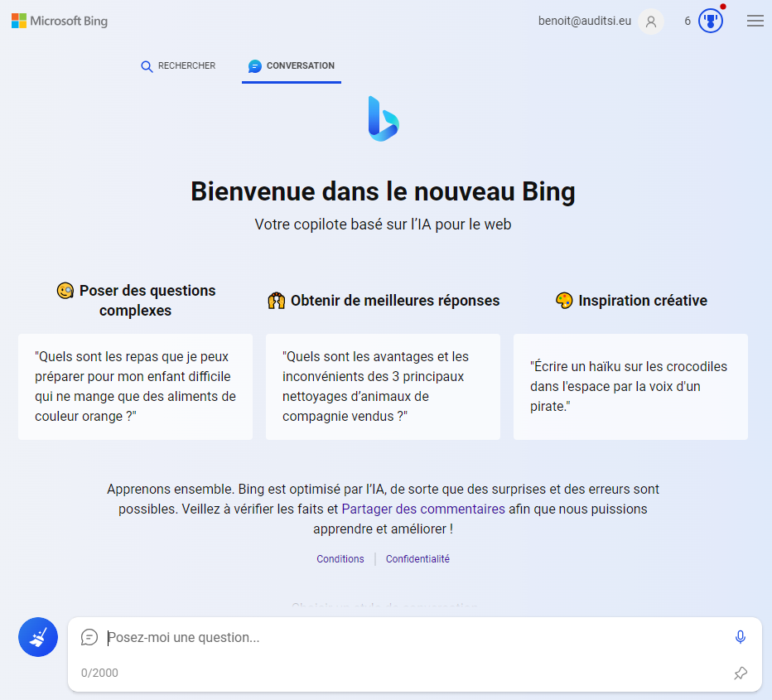Focus the Posez-moi une question field
The height and width of the screenshot is (700, 772).
pyautogui.click(x=416, y=638)
